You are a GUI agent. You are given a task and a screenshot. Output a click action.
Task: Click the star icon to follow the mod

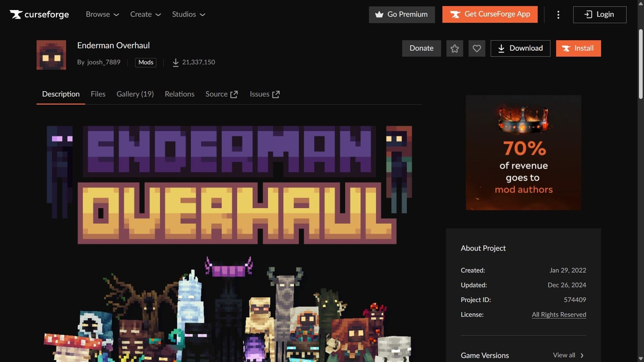[454, 48]
